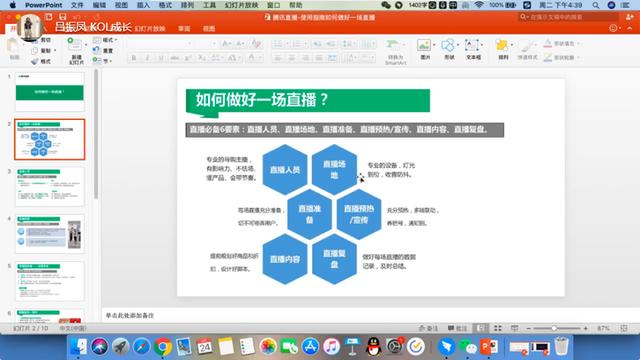
Task: Open the 插入 menu in menu bar
Action: tap(143, 5)
